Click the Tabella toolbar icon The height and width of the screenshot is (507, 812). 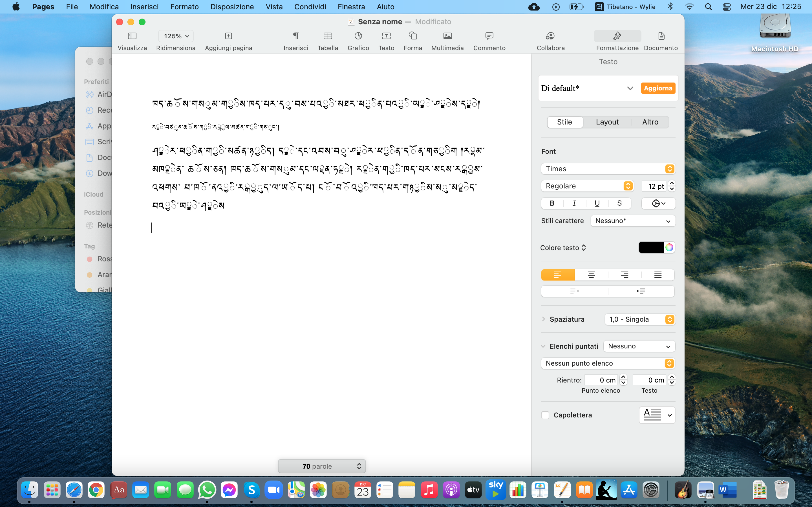(328, 36)
